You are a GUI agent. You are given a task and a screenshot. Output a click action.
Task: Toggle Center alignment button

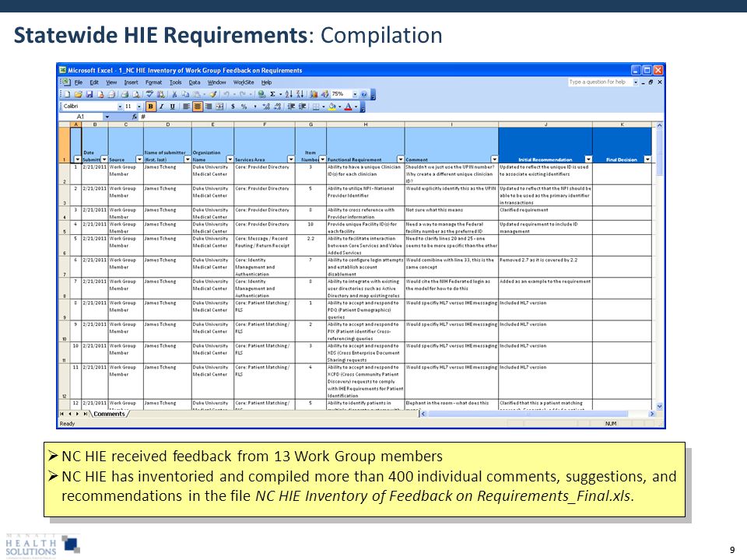tap(198, 107)
